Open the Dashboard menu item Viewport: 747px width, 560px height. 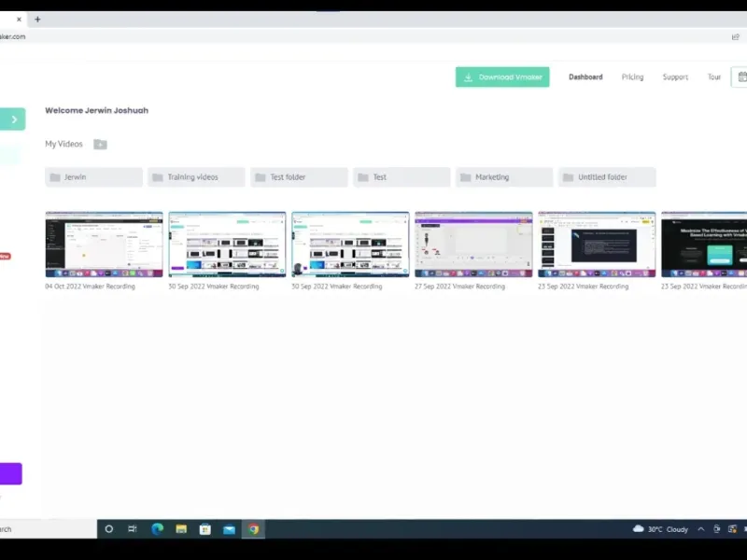(x=585, y=77)
